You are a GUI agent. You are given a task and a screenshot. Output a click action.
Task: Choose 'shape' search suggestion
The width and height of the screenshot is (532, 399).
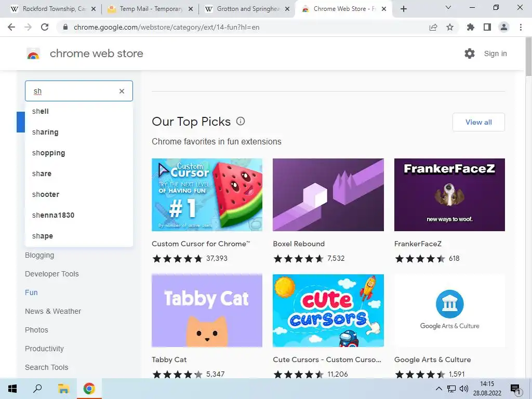[79, 236]
